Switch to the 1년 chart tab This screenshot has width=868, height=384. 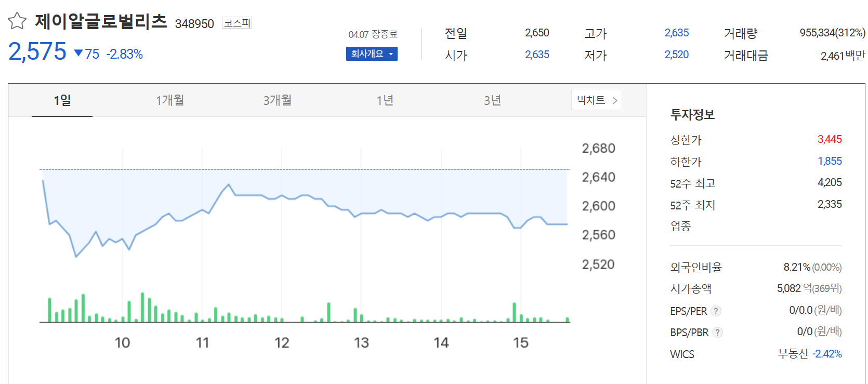385,100
